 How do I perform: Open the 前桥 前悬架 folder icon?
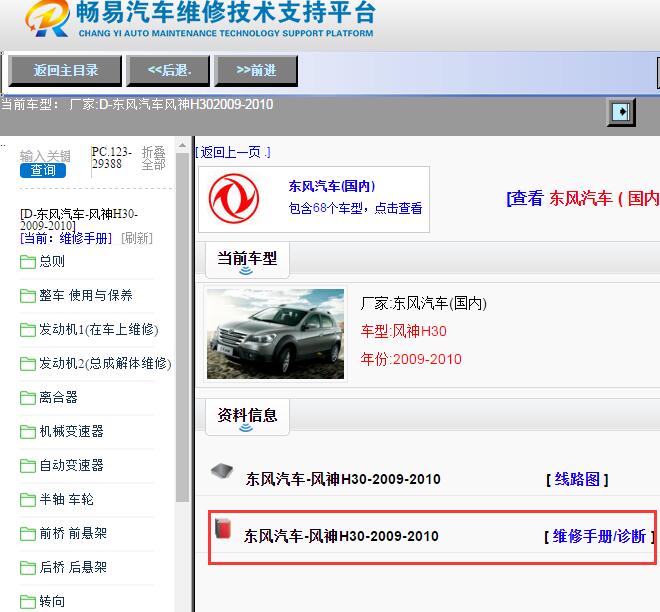pos(28,534)
